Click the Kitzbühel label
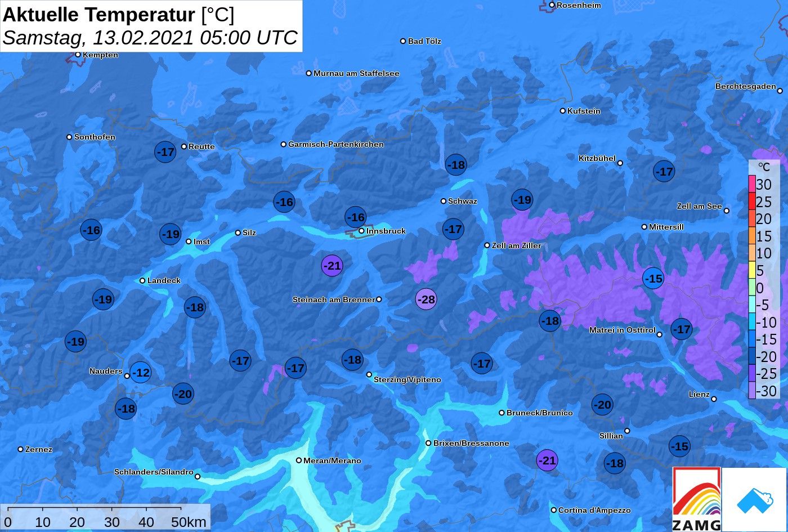Image resolution: width=788 pixels, height=532 pixels. click(597, 158)
